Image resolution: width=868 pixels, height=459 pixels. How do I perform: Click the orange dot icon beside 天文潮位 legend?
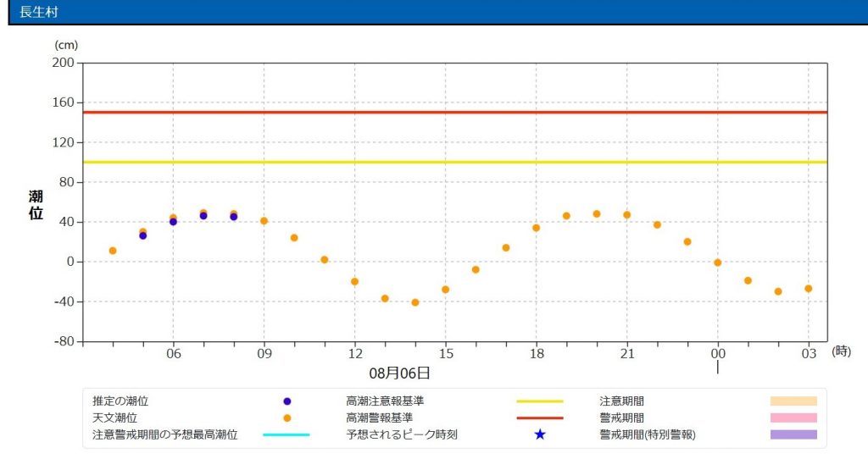pos(287,418)
